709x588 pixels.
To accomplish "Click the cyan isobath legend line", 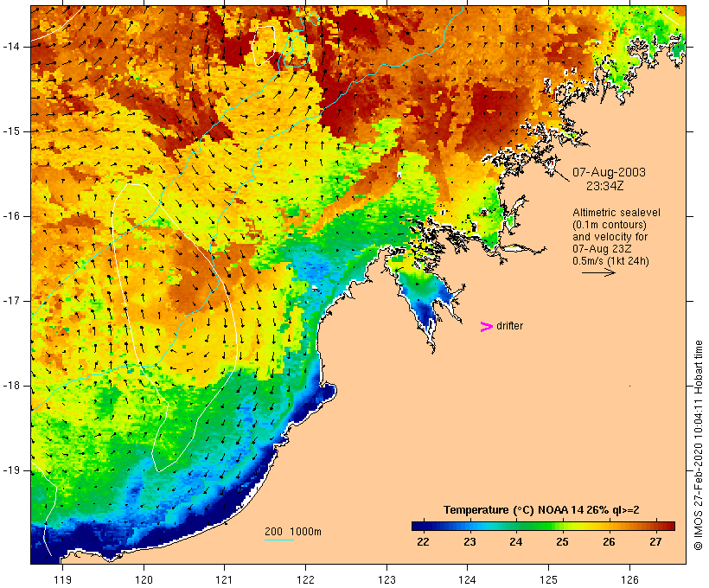I will click(279, 540).
